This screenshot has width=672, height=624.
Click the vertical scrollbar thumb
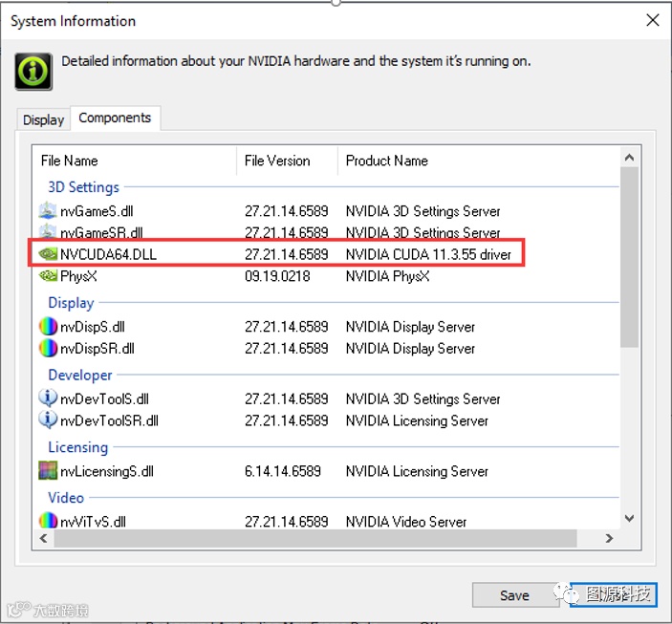[x=629, y=257]
